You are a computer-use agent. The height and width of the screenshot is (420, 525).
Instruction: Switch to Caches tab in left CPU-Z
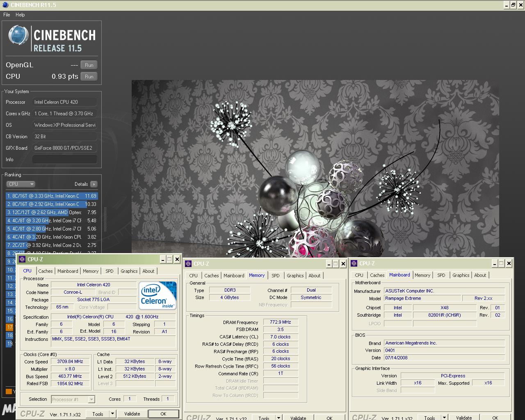tap(46, 271)
